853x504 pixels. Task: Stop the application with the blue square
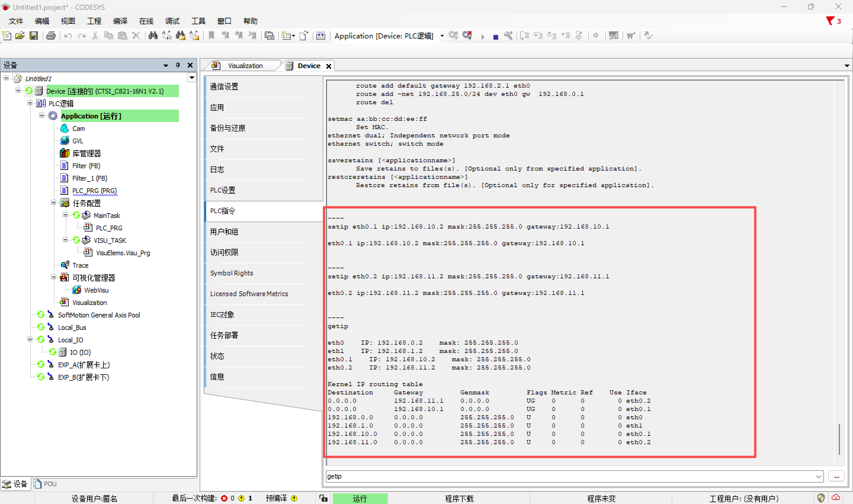point(496,37)
